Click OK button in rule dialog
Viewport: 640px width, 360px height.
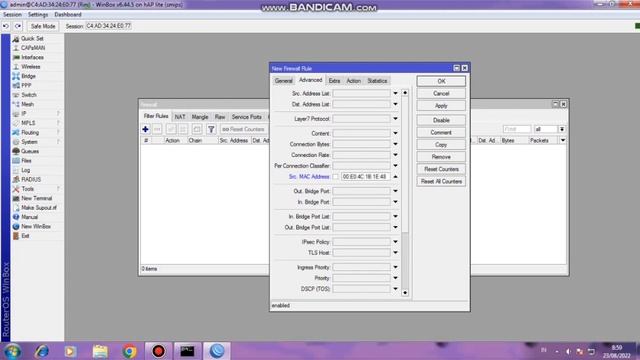click(x=441, y=81)
